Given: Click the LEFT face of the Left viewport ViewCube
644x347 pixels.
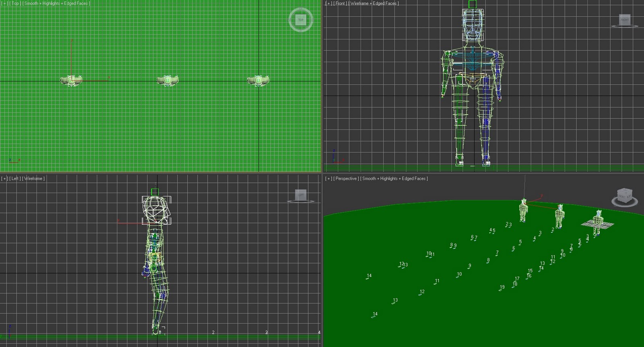Looking at the screenshot, I should 301,195.
